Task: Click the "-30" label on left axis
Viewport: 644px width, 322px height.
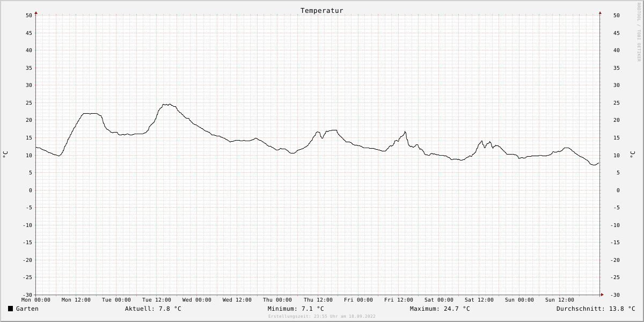Action: (27, 295)
